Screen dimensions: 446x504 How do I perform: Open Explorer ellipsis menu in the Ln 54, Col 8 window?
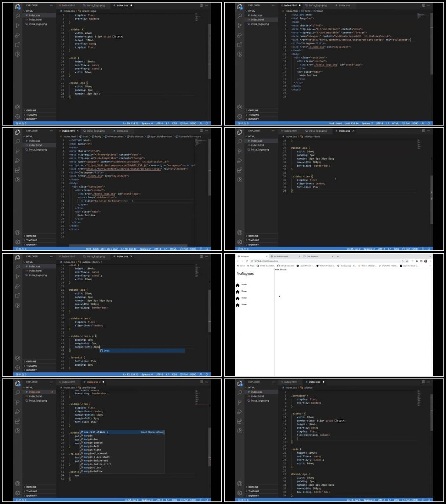click(51, 382)
